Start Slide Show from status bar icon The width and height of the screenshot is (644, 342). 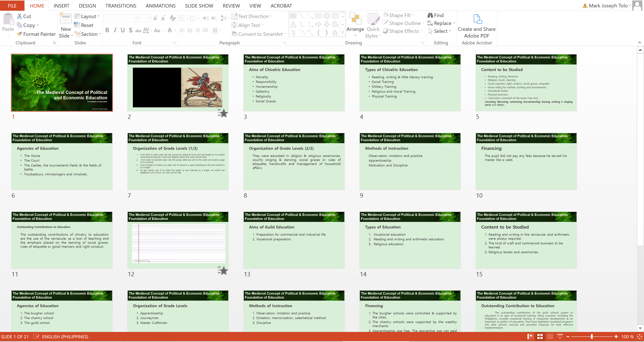[560, 336]
